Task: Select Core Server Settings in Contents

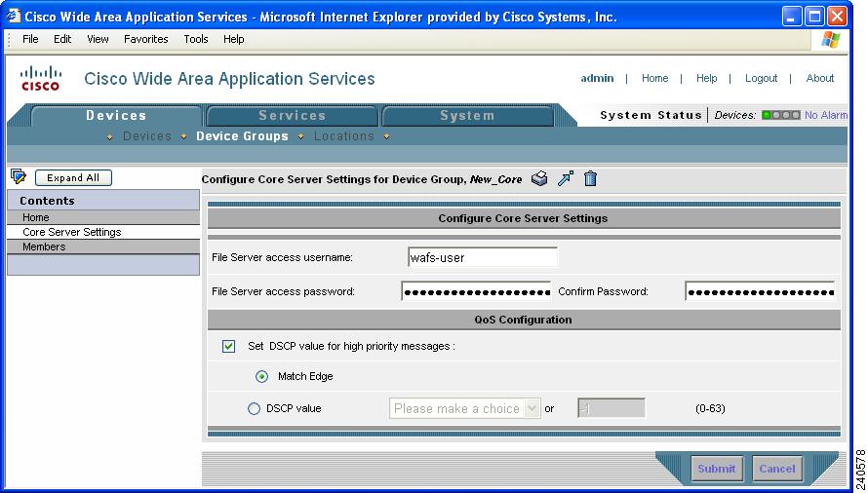Action: click(x=103, y=233)
